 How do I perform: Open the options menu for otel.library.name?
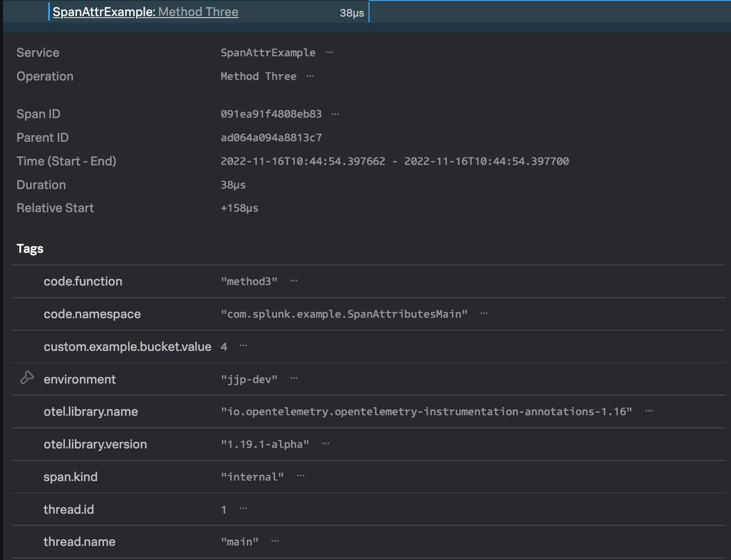coord(649,411)
